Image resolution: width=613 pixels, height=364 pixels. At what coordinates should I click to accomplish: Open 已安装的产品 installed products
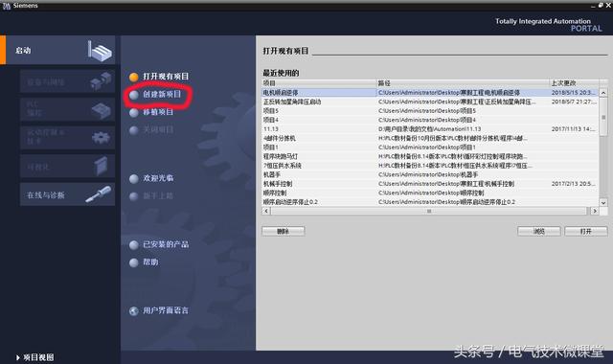(166, 245)
